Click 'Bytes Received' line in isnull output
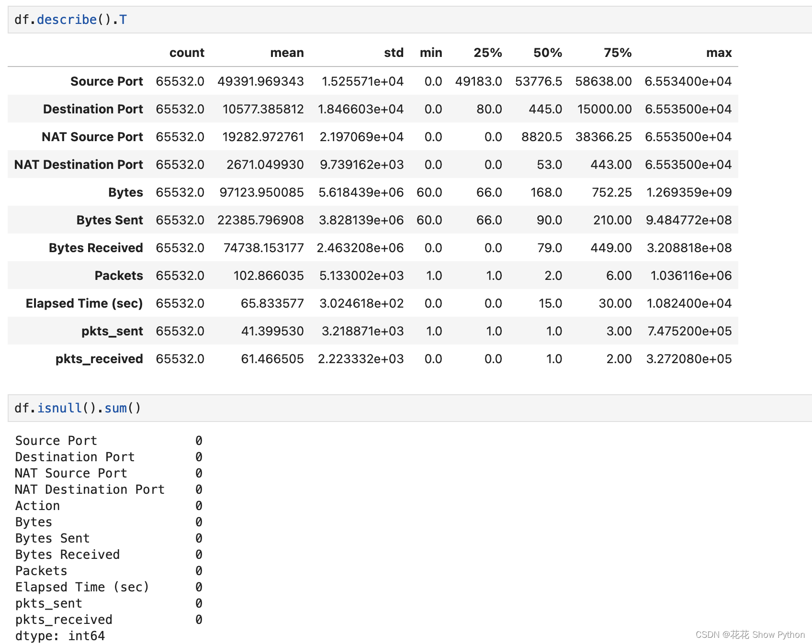 [x=109, y=555]
